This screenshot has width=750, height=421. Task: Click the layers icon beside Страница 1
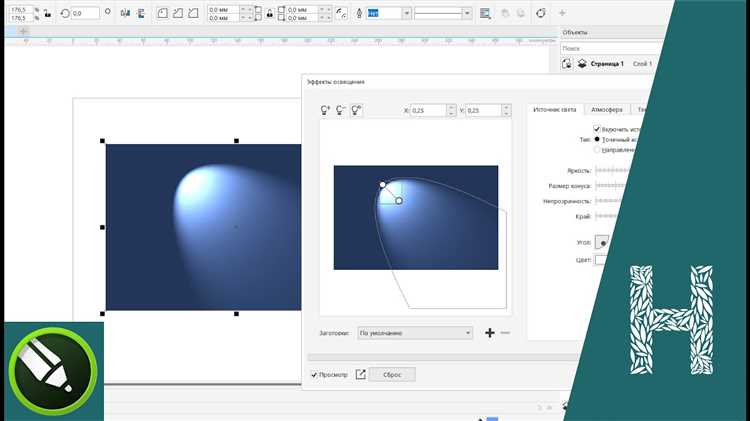pyautogui.click(x=582, y=64)
